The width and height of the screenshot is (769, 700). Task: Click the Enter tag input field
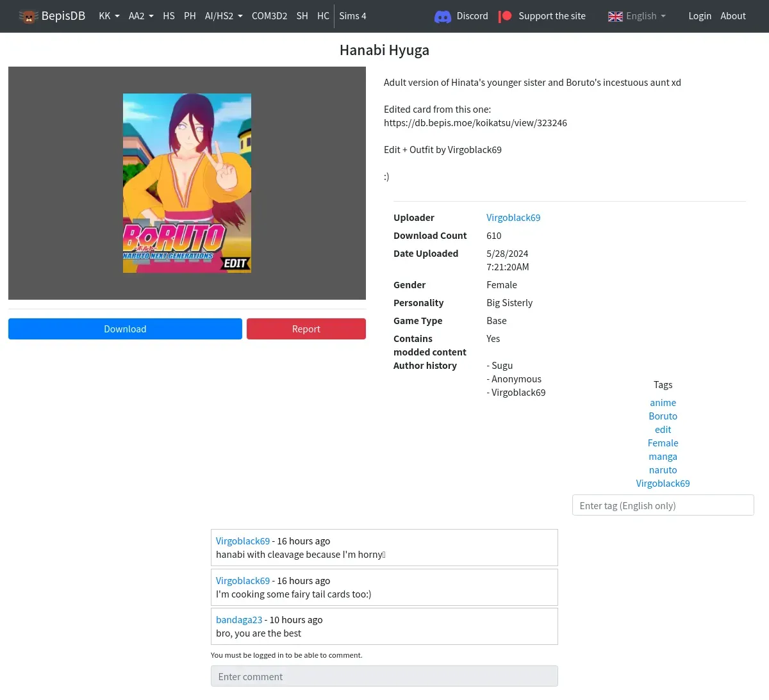663,505
